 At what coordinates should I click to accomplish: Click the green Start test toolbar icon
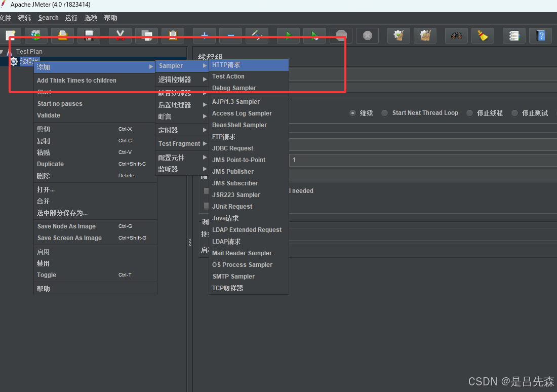click(289, 35)
